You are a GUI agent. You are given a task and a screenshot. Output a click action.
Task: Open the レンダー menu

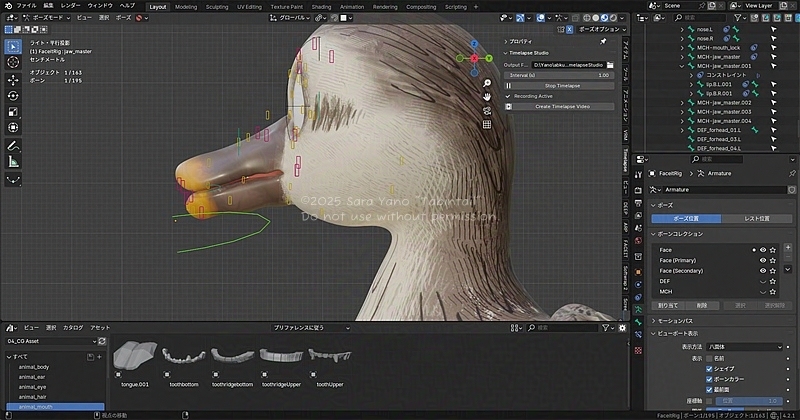pos(71,6)
